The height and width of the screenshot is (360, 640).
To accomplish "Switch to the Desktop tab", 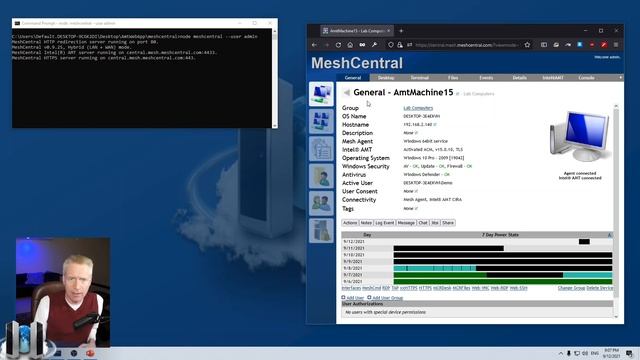I will pyautogui.click(x=386, y=78).
